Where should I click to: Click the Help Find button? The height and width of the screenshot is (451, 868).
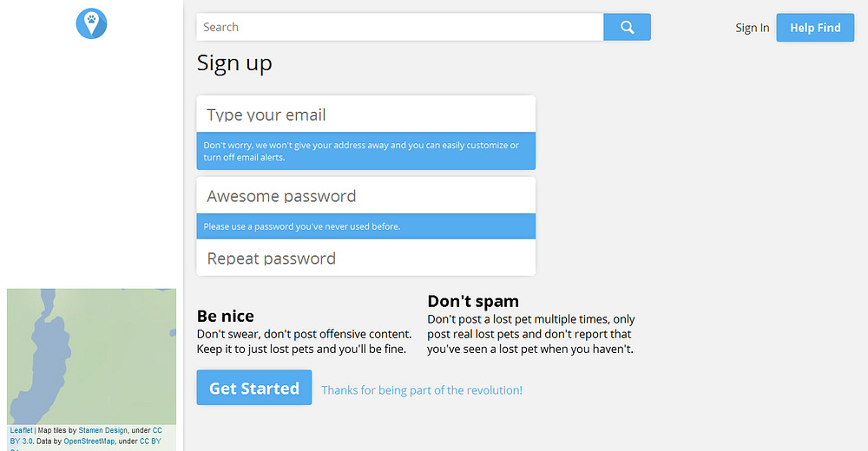click(815, 28)
